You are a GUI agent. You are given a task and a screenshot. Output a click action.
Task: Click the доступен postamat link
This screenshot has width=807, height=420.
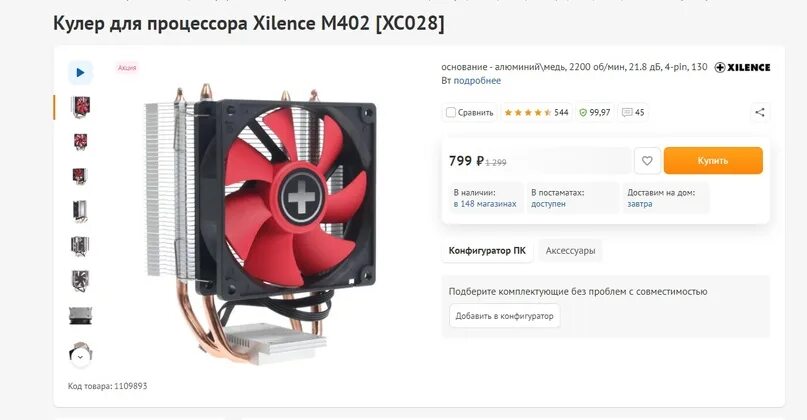point(548,204)
